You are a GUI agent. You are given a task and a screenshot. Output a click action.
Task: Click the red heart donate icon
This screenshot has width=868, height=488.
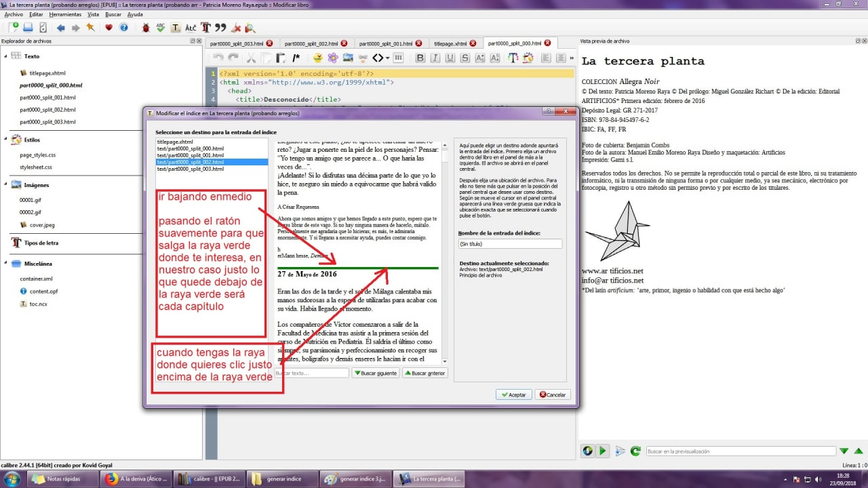108,28
